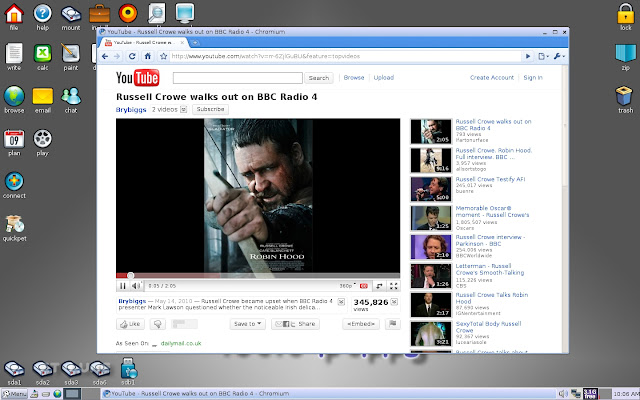Click the Embed button
This screenshot has height=400, width=640.
coord(361,324)
